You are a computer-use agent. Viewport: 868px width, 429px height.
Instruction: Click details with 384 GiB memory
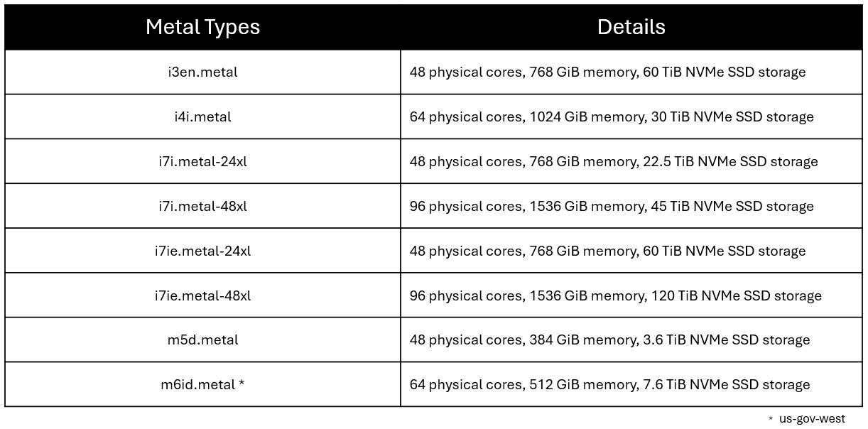click(609, 340)
